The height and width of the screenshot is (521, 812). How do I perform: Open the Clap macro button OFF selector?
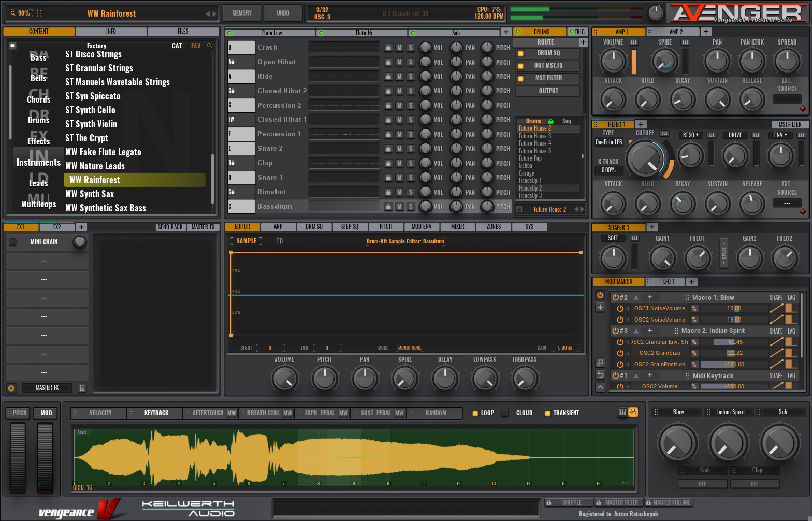tap(755, 484)
